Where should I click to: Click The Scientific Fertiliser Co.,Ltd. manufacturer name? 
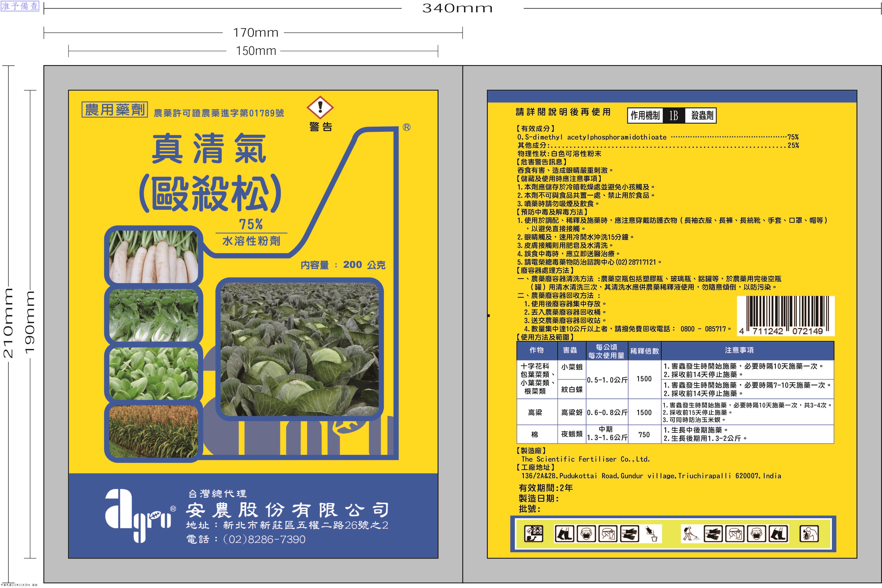[585, 459]
